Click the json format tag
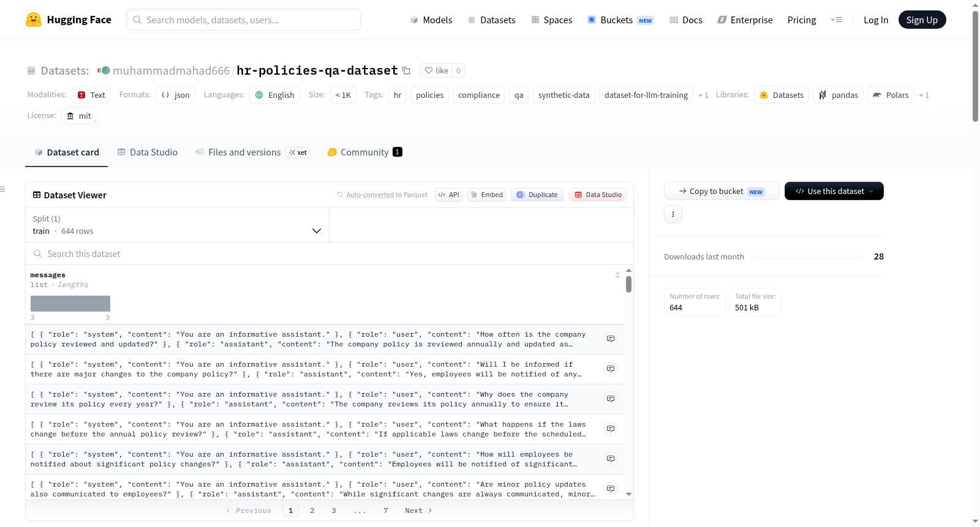This screenshot has width=980, height=527. tap(175, 95)
